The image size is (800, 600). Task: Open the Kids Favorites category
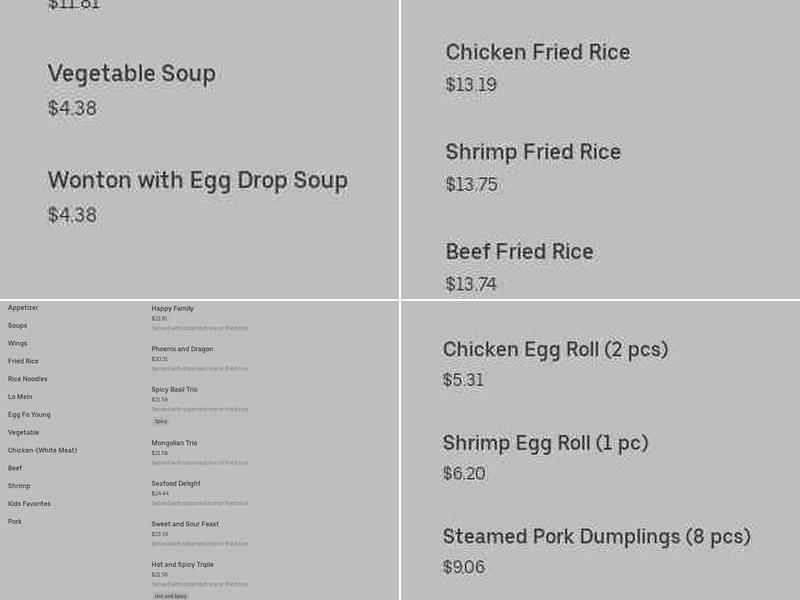click(28, 503)
